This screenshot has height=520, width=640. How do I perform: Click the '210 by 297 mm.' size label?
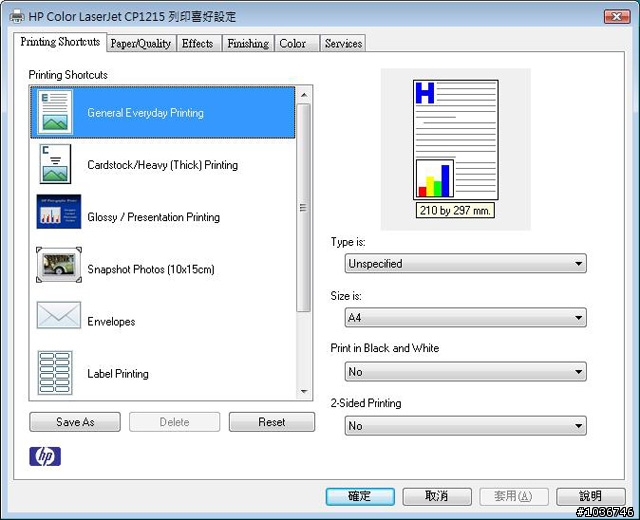[455, 210]
